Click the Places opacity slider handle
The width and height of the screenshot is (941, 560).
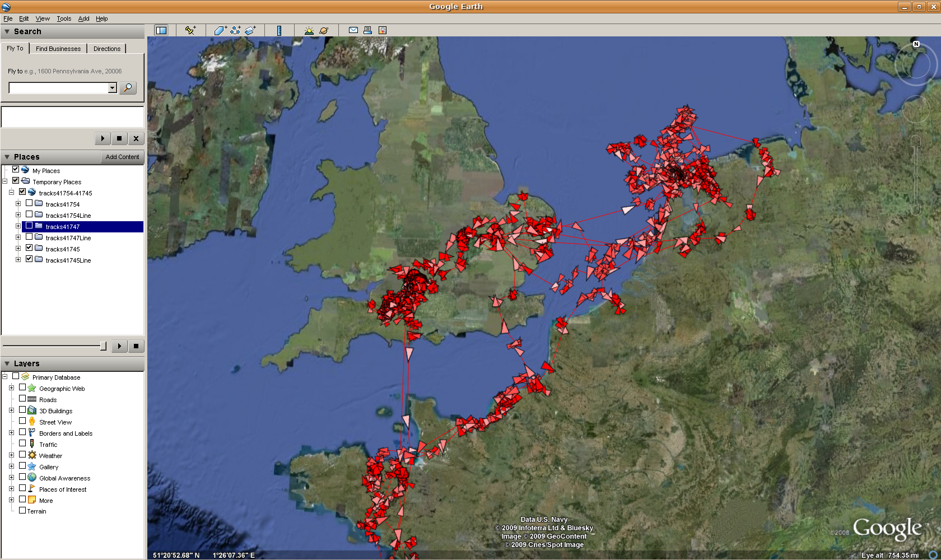point(103,346)
